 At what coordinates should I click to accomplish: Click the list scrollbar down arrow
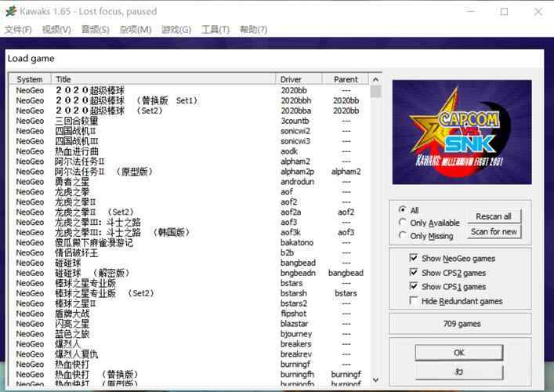coord(375,379)
